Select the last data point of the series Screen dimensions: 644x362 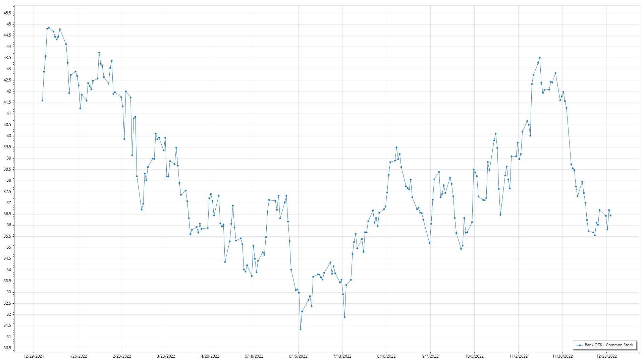click(610, 216)
